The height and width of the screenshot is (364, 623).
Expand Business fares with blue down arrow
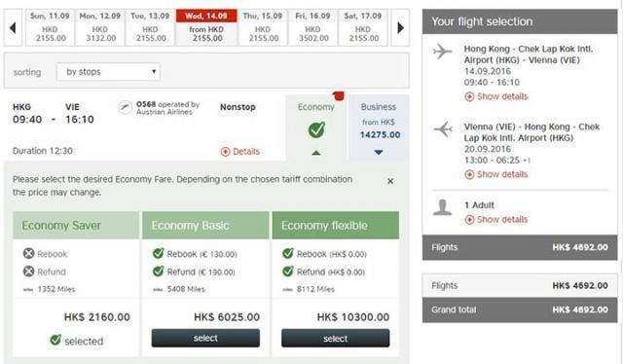coord(379,152)
